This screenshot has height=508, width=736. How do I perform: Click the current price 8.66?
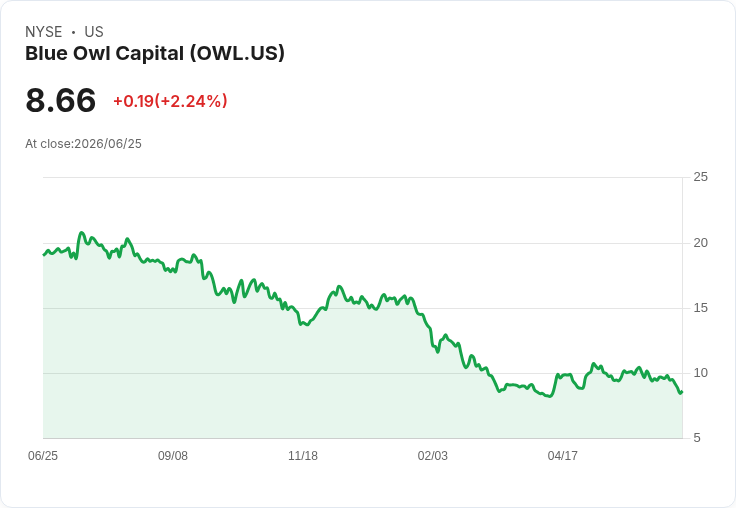click(61, 100)
